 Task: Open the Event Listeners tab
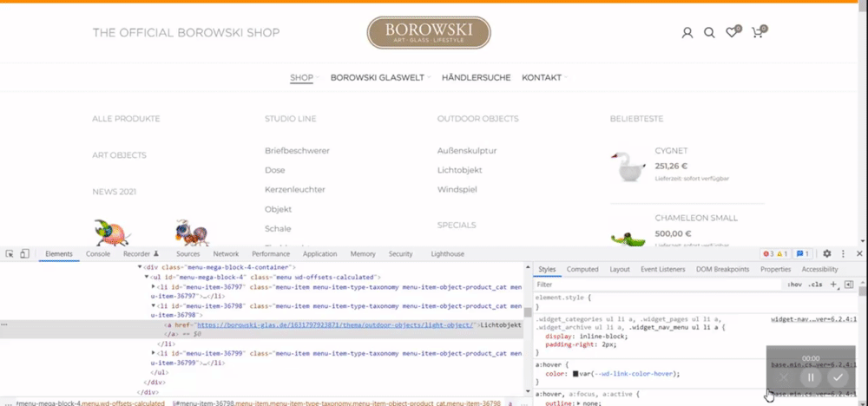[x=662, y=270]
